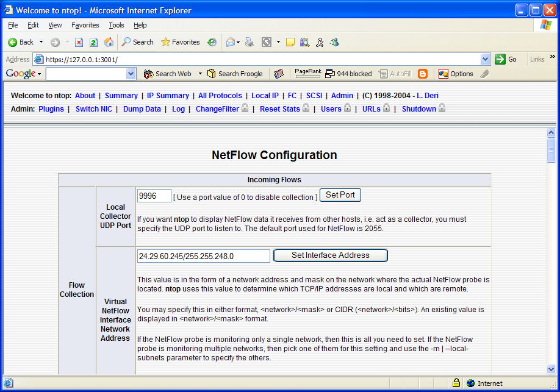The height and width of the screenshot is (392, 560).
Task: Open the Mail icon menu
Action: click(x=230, y=42)
